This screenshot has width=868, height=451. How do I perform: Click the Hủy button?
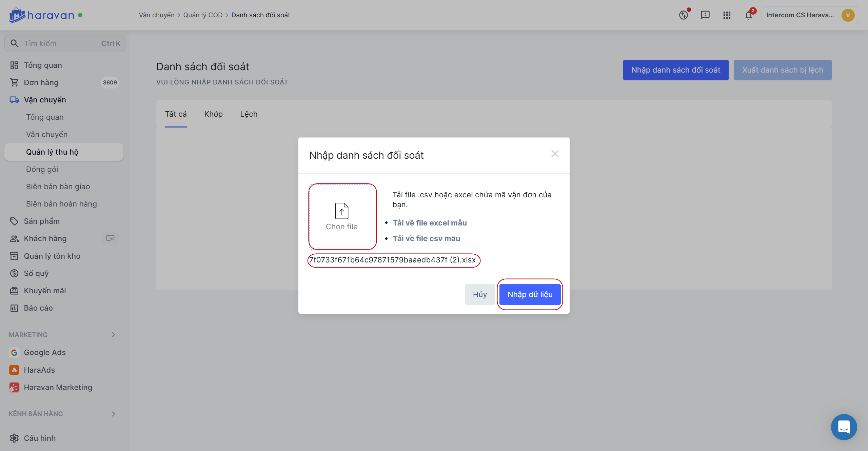[x=479, y=294]
